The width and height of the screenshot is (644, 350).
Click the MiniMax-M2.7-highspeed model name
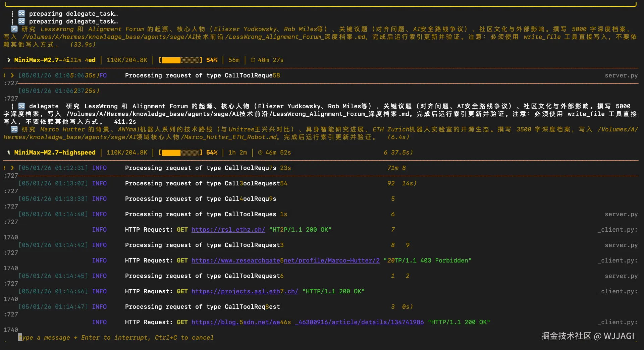tap(55, 153)
